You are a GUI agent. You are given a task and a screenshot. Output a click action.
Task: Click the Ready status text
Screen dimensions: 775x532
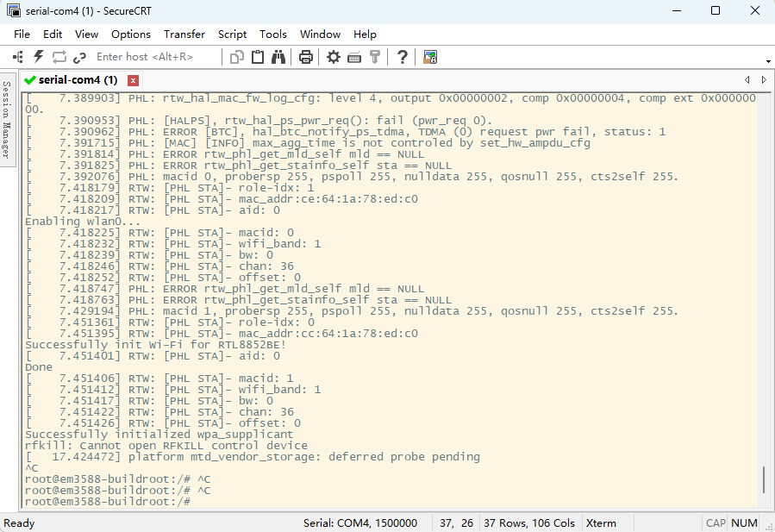19,523
